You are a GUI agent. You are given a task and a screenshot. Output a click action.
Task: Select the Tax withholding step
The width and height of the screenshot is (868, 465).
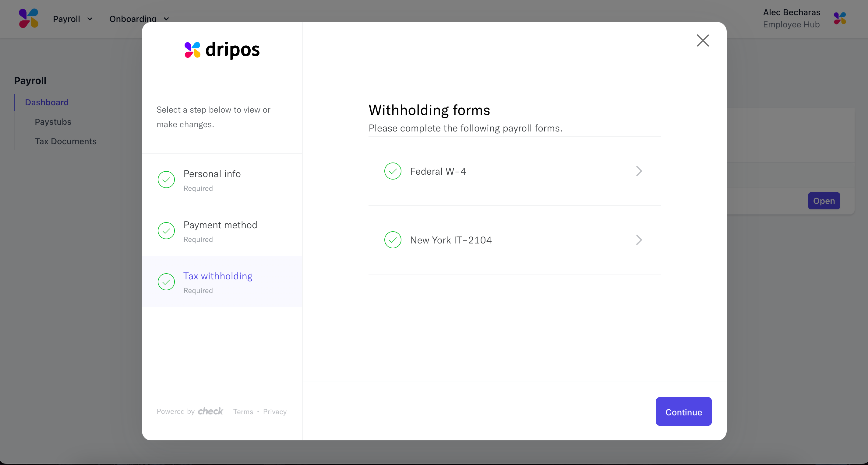(218, 276)
